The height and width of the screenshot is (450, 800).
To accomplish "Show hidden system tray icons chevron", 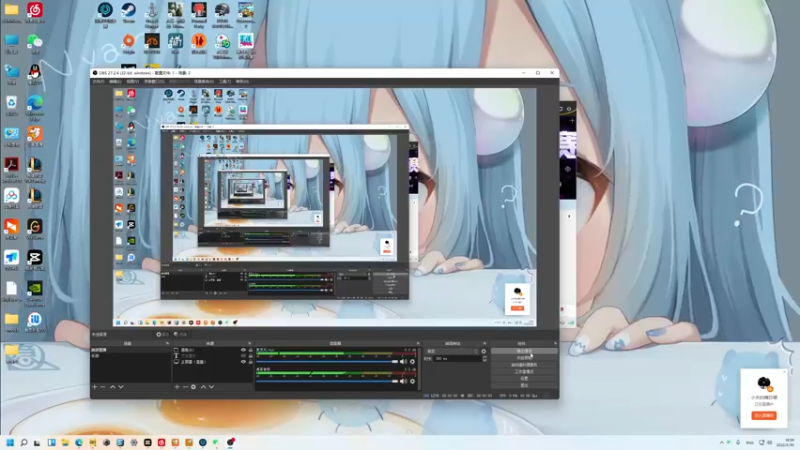I will pyautogui.click(x=721, y=442).
